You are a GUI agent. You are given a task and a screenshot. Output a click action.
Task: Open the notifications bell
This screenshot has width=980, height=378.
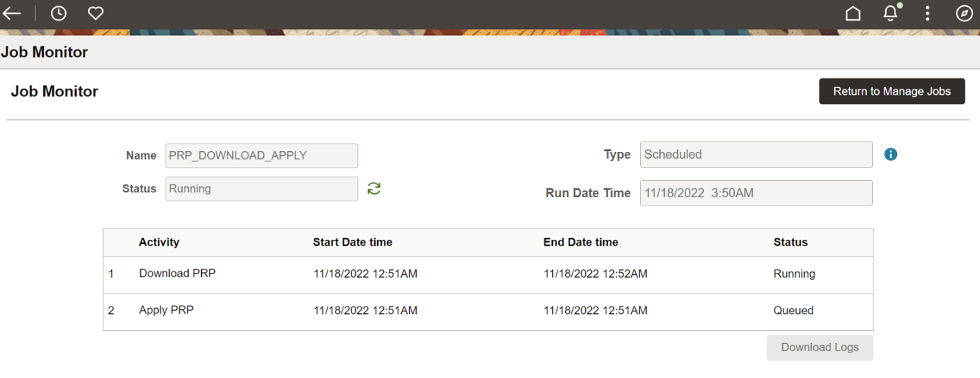[890, 14]
